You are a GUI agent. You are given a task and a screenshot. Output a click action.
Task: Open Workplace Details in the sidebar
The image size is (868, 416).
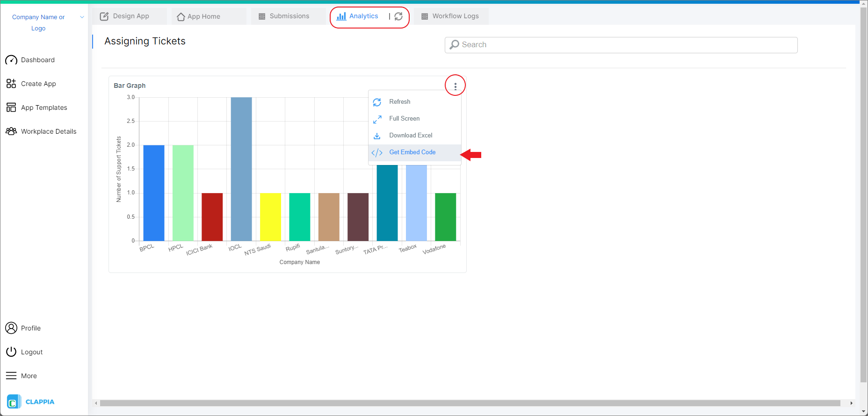coord(49,131)
